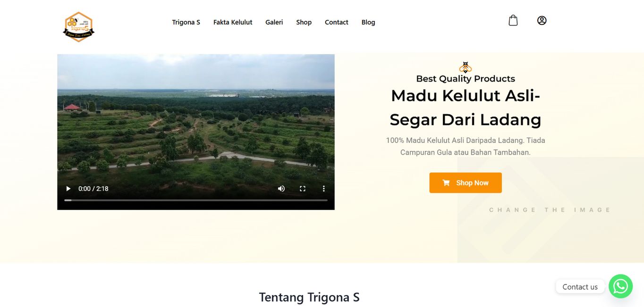Click the bee icon above Best Quality Products
The image size is (644, 307).
[x=466, y=67]
